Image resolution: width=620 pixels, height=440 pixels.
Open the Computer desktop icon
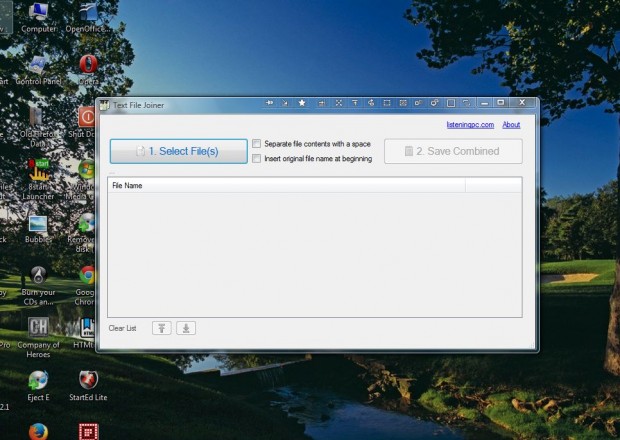(x=38, y=13)
